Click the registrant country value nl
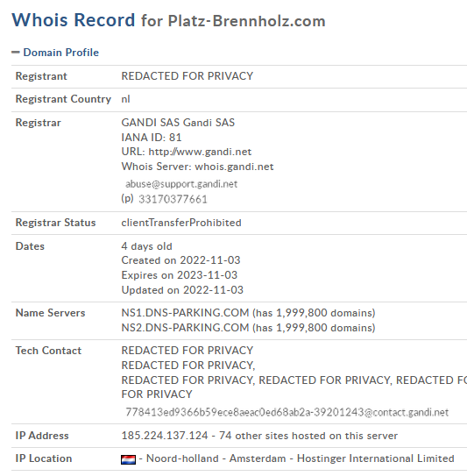Viewport: 467px width, 476px height. tap(125, 99)
